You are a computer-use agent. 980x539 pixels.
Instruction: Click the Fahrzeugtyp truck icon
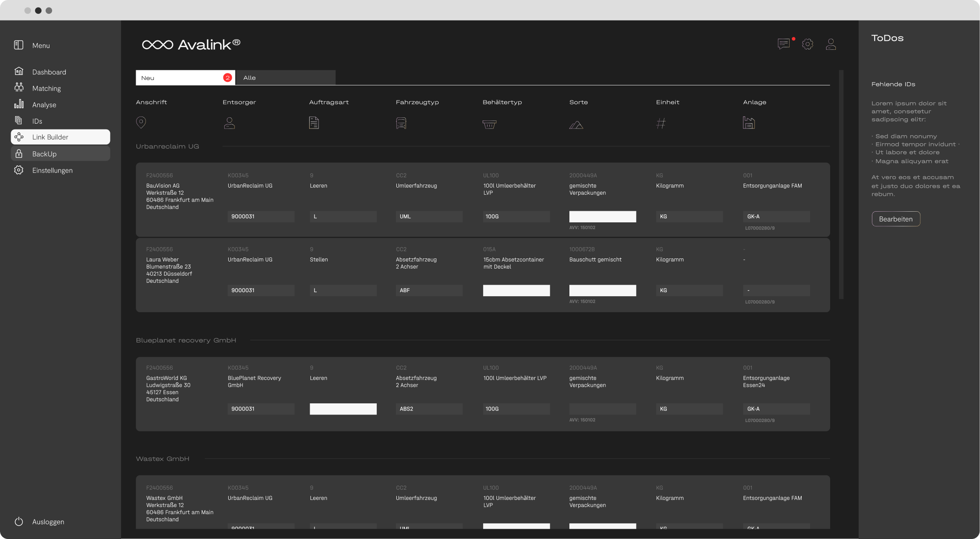(401, 123)
